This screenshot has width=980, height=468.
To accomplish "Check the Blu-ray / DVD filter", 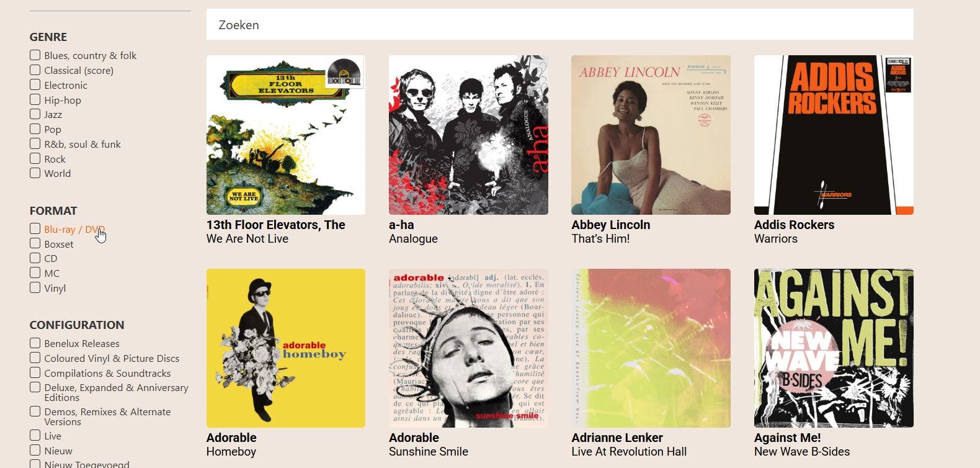I will 35,228.
